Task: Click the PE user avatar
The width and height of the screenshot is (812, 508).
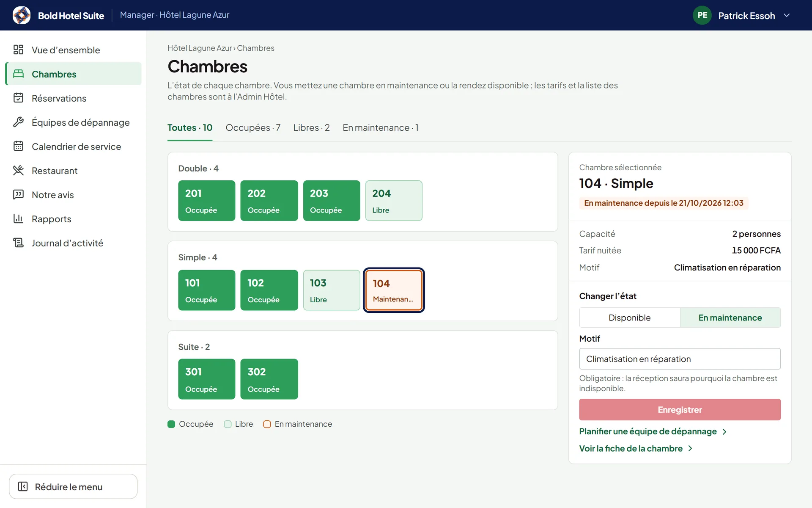Action: (x=702, y=15)
